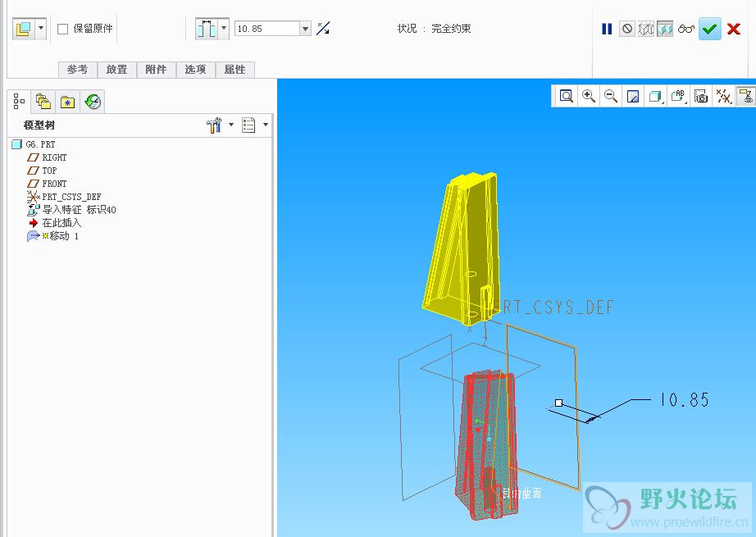
Task: Select TOP datum plane in tree
Action: (43, 171)
